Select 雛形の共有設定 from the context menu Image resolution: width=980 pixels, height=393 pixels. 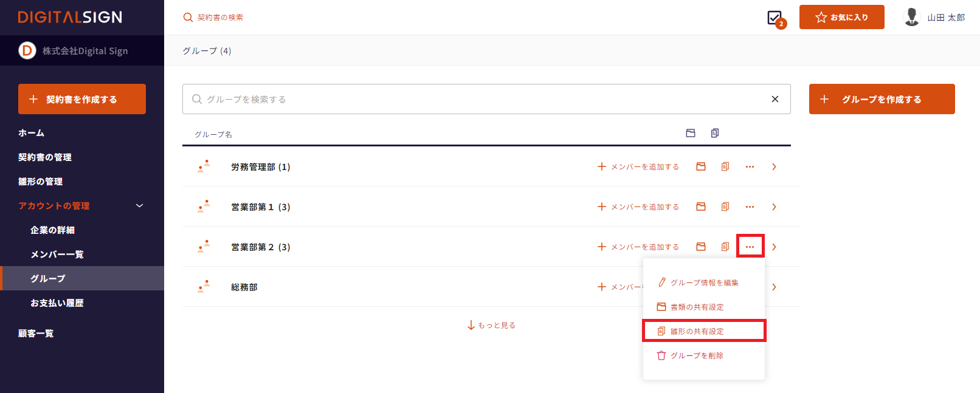pos(697,331)
